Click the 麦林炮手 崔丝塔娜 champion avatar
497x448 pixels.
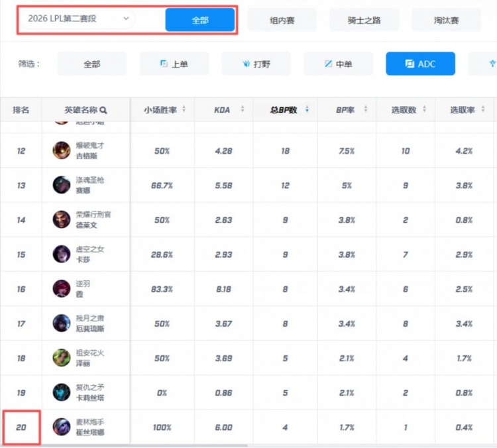(x=62, y=427)
